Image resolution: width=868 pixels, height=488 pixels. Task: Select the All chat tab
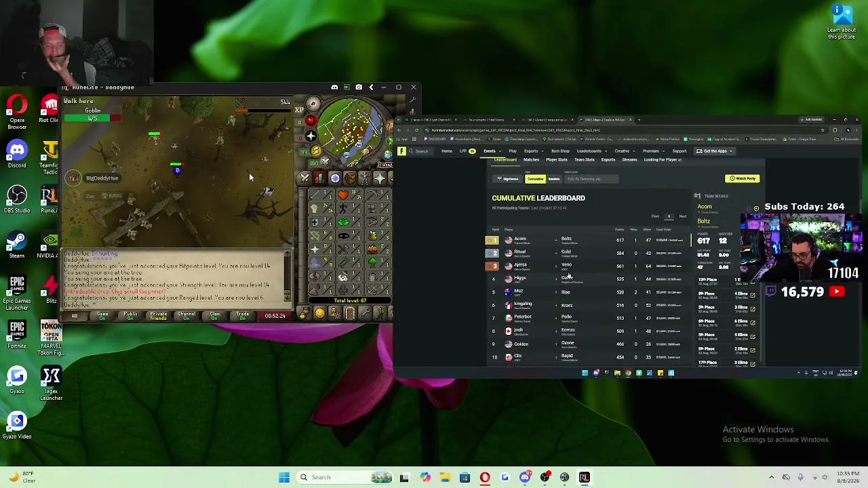(75, 315)
